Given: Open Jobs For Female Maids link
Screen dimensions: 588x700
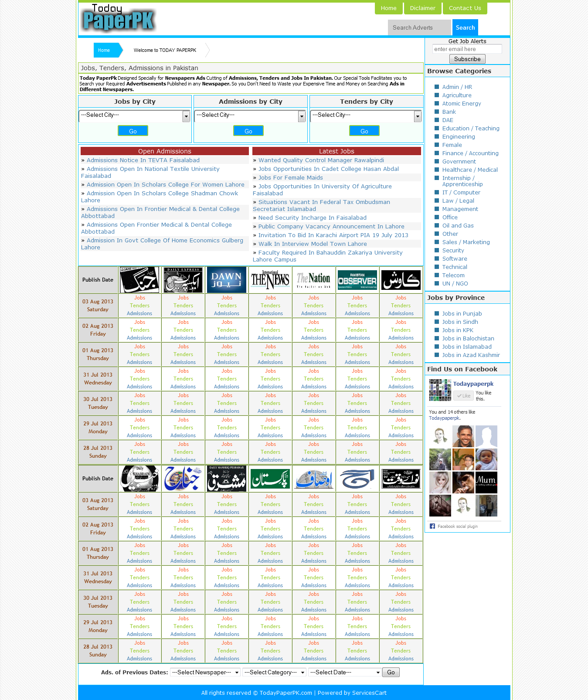Looking at the screenshot, I should pos(290,178).
